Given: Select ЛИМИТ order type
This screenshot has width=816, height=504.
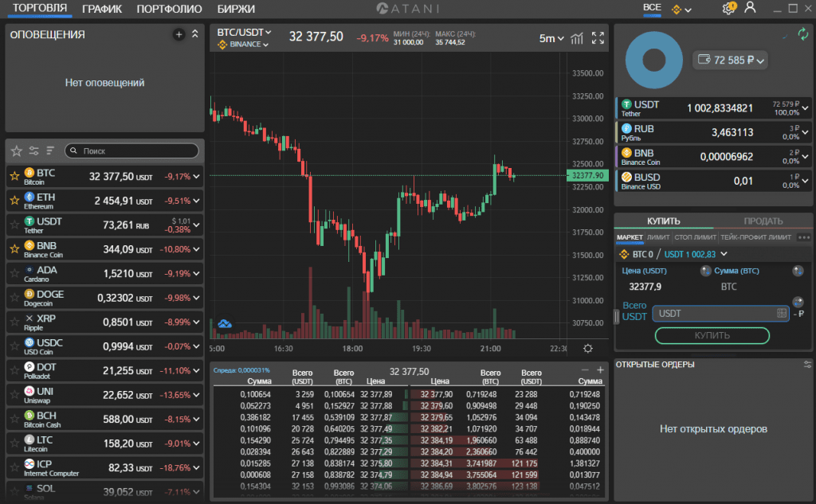Looking at the screenshot, I should pos(658,237).
